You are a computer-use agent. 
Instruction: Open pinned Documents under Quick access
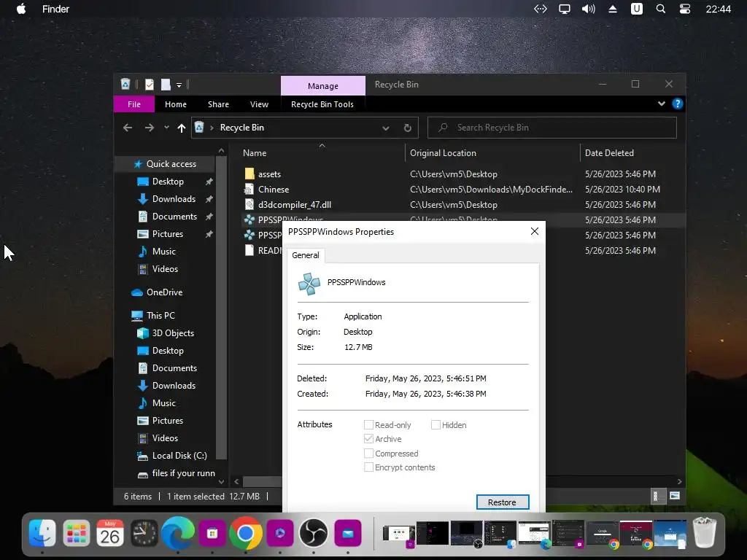tap(174, 216)
